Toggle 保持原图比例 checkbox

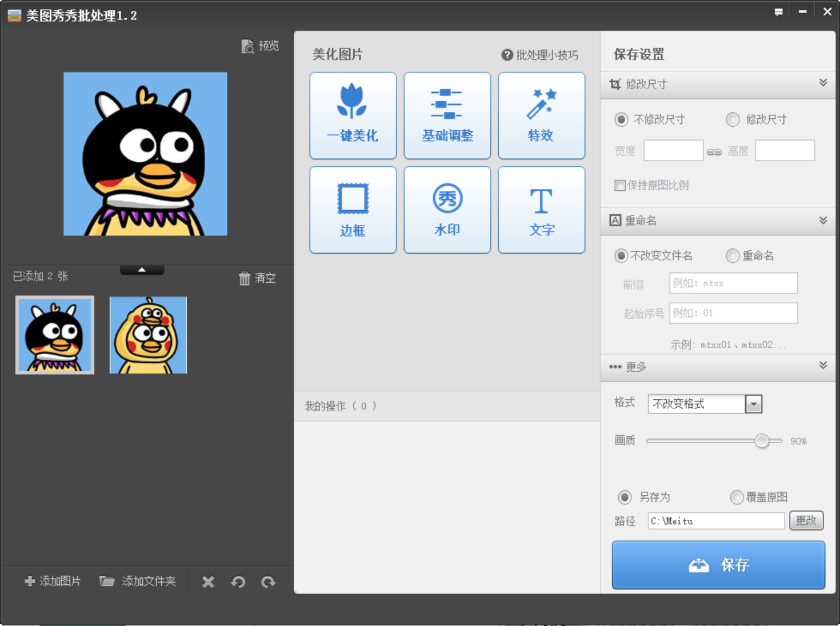point(620,185)
